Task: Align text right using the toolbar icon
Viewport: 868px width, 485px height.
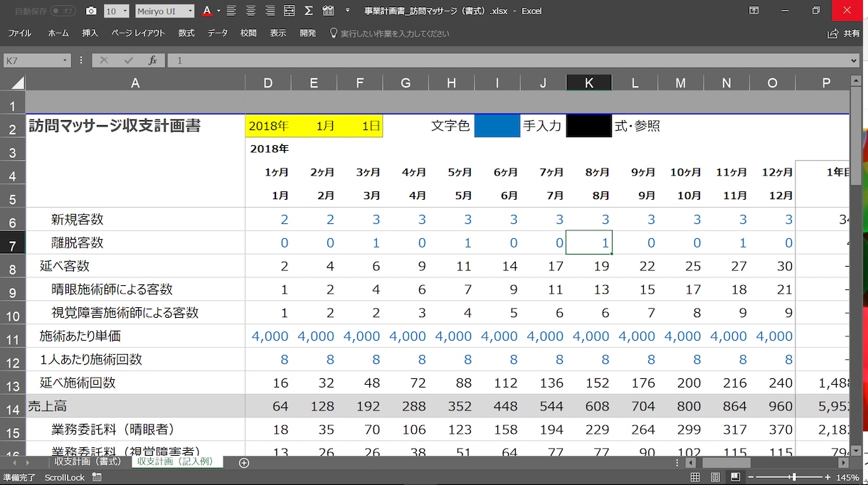Action: 270,11
